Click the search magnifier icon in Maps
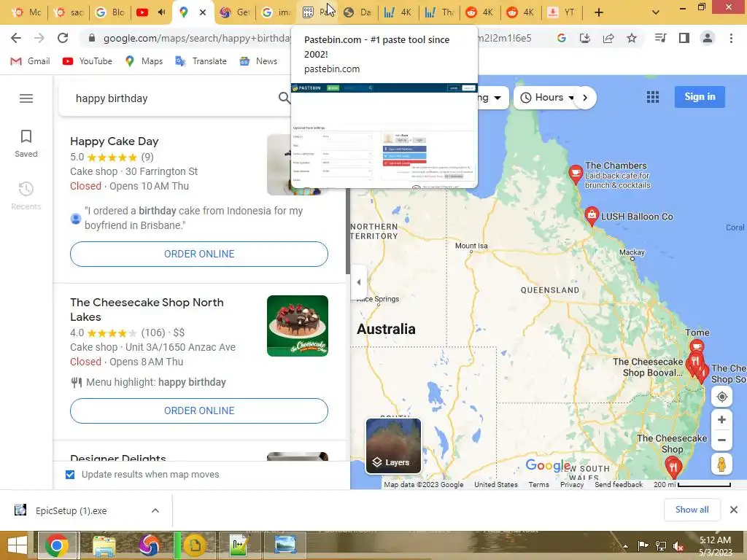Viewport: 747px width, 560px height. tap(284, 98)
